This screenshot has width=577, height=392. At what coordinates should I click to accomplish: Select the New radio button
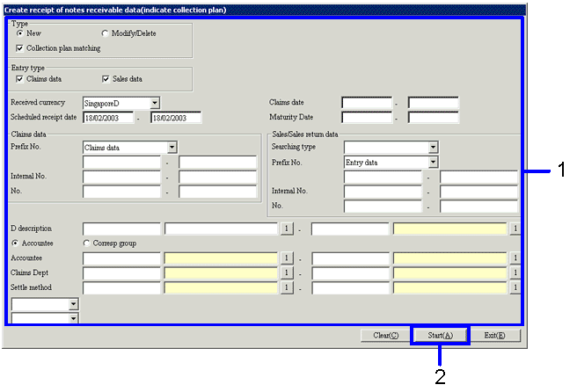click(x=19, y=33)
